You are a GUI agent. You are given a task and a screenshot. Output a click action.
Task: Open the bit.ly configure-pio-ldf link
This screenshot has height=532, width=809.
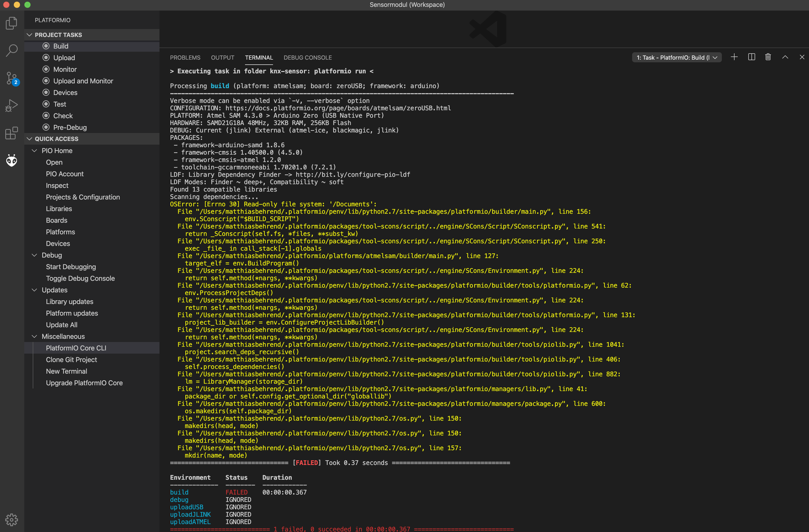click(x=353, y=175)
